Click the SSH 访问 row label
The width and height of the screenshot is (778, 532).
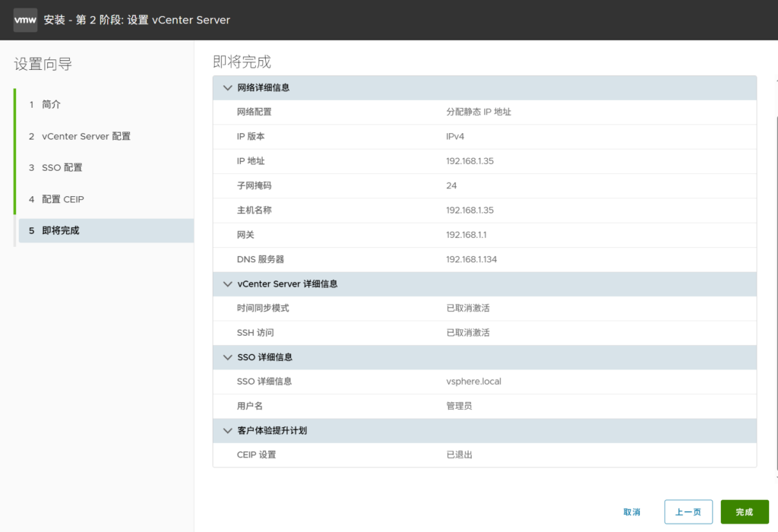[x=255, y=333]
